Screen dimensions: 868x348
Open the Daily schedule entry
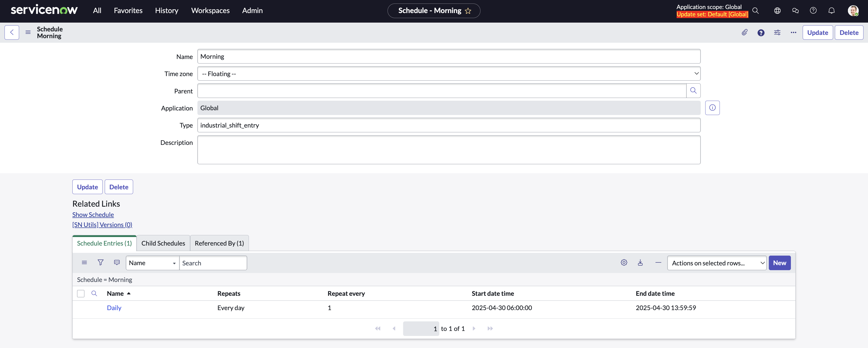click(114, 308)
